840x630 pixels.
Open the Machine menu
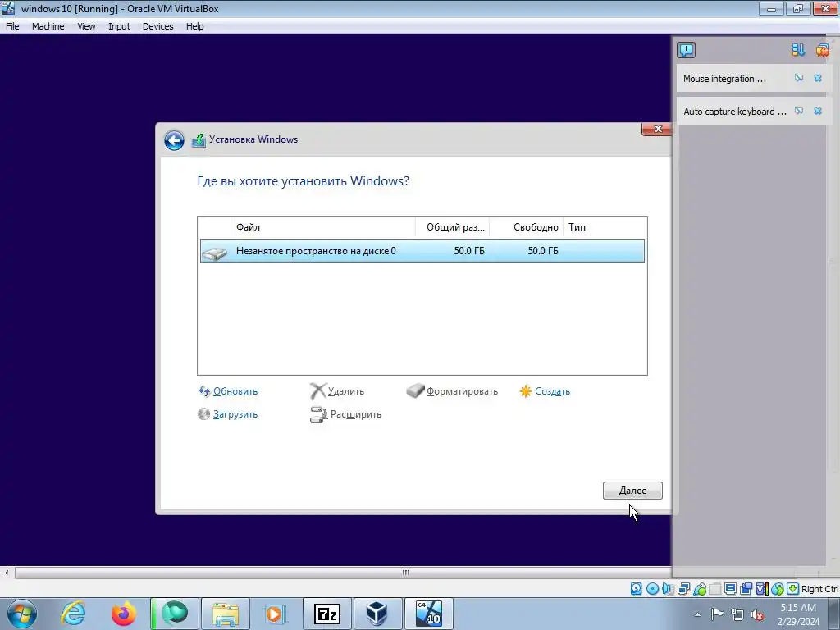pos(48,26)
